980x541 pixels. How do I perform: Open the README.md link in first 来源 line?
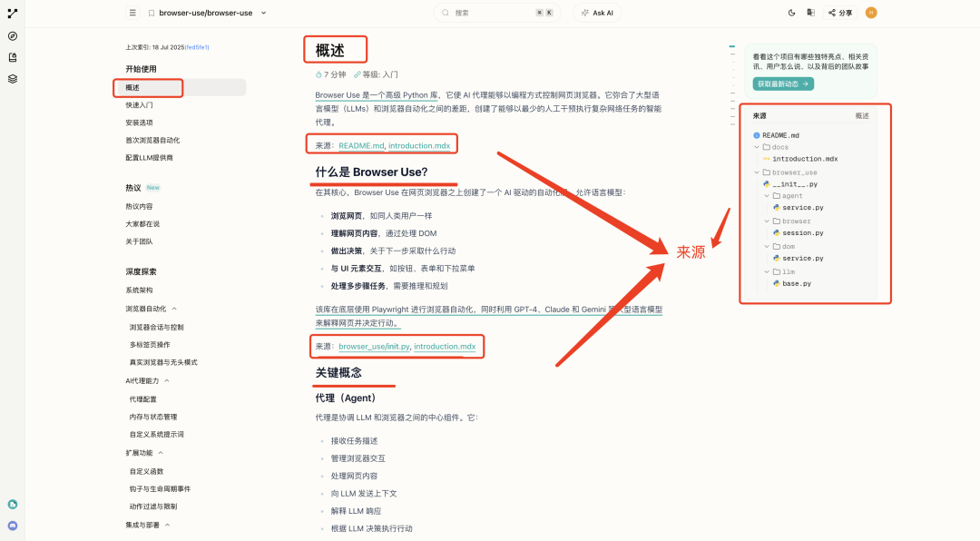(x=361, y=146)
